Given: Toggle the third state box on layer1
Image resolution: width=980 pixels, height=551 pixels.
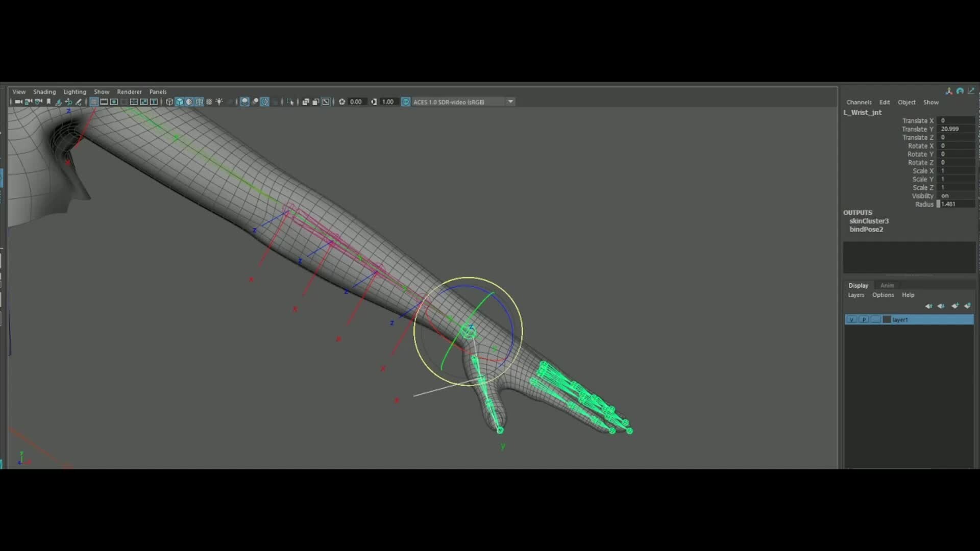Looking at the screenshot, I should [876, 319].
